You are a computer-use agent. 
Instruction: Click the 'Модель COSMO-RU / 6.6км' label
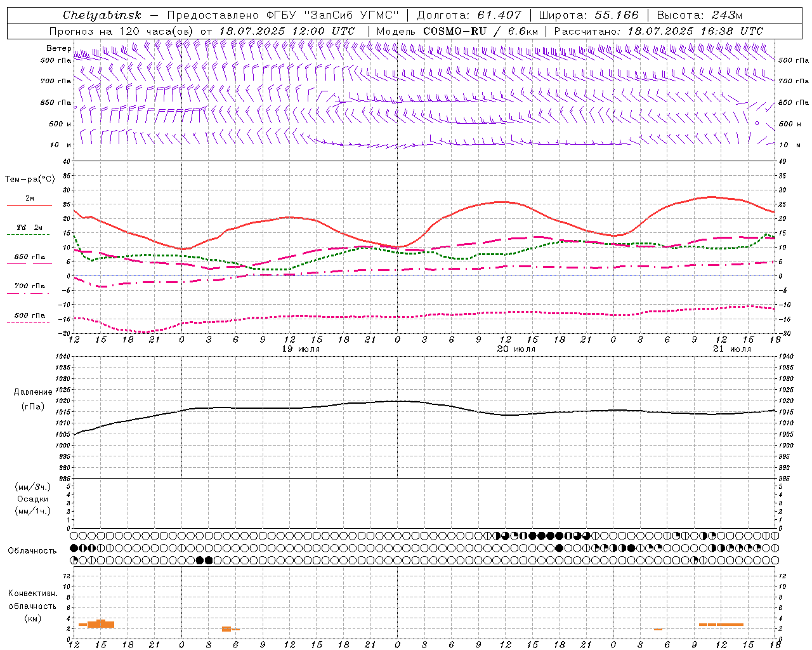[x=457, y=31]
